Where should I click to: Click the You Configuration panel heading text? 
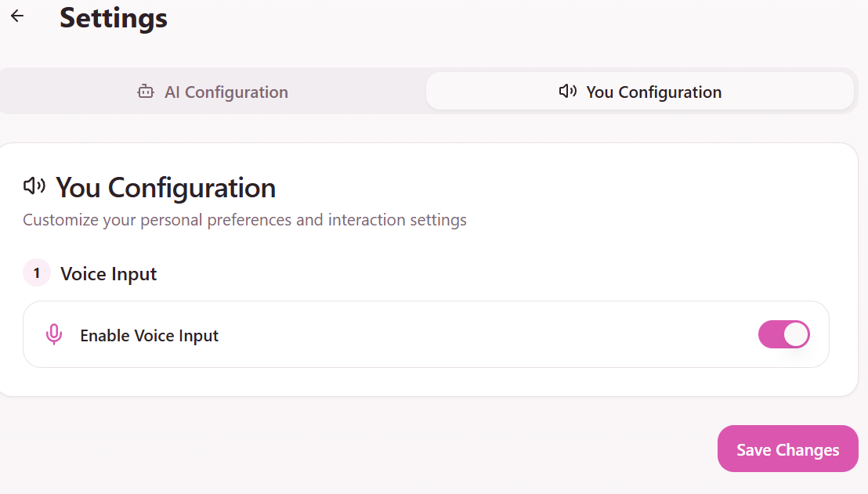click(166, 188)
